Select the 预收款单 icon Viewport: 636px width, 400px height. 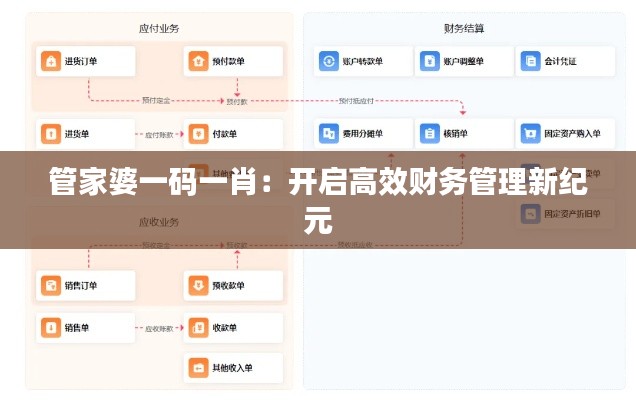pyautogui.click(x=198, y=286)
